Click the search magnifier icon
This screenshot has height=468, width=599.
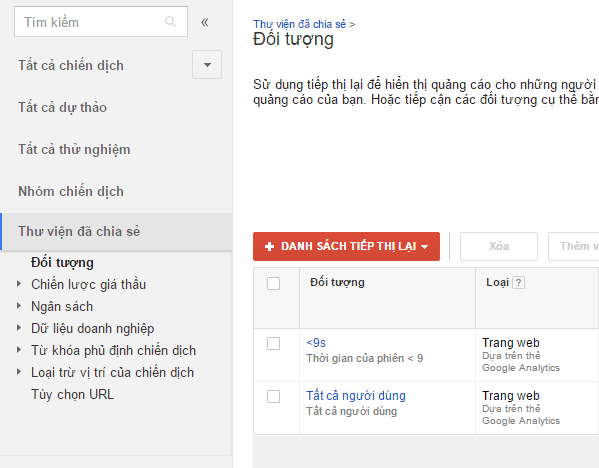tap(170, 22)
